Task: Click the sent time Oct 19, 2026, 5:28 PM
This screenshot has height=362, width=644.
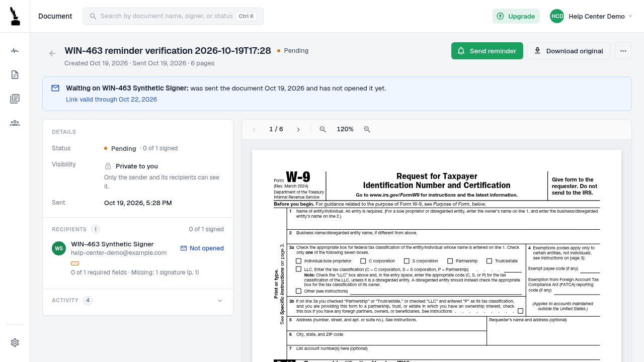Action: click(138, 203)
